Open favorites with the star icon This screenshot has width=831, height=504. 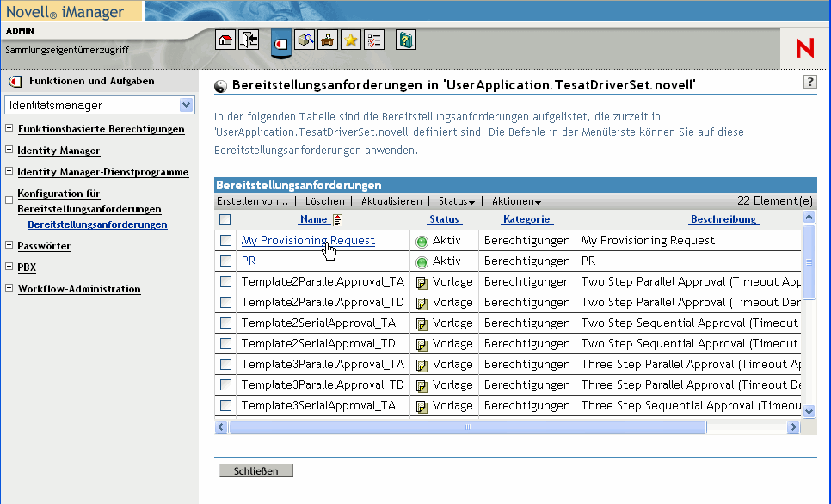pos(351,40)
